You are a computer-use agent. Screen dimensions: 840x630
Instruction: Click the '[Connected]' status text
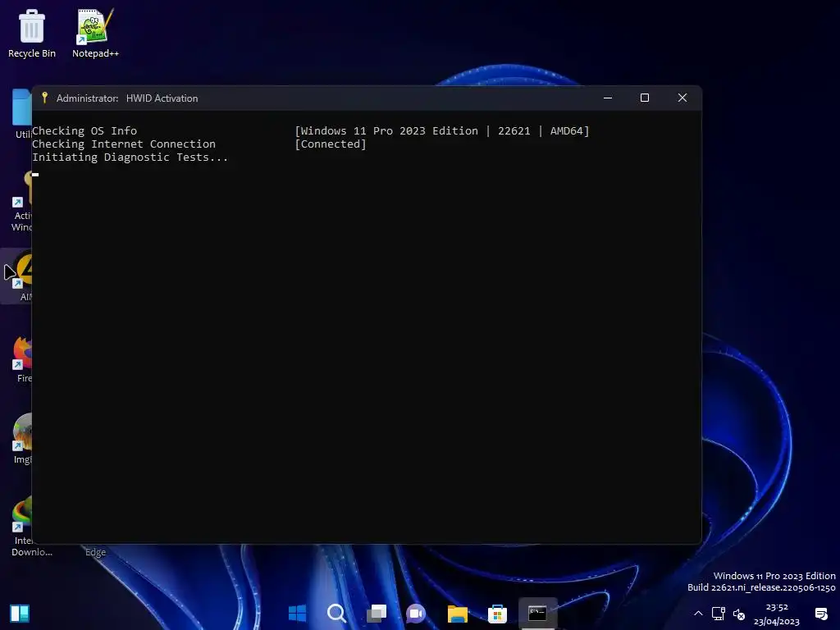point(330,144)
